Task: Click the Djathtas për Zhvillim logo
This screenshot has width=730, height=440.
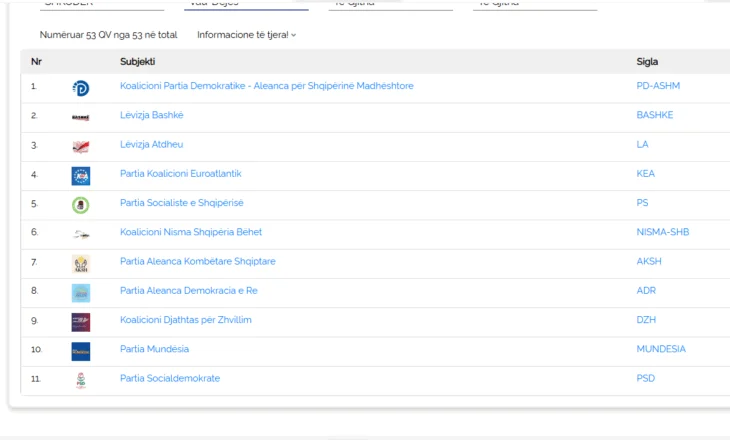Action: (x=81, y=322)
